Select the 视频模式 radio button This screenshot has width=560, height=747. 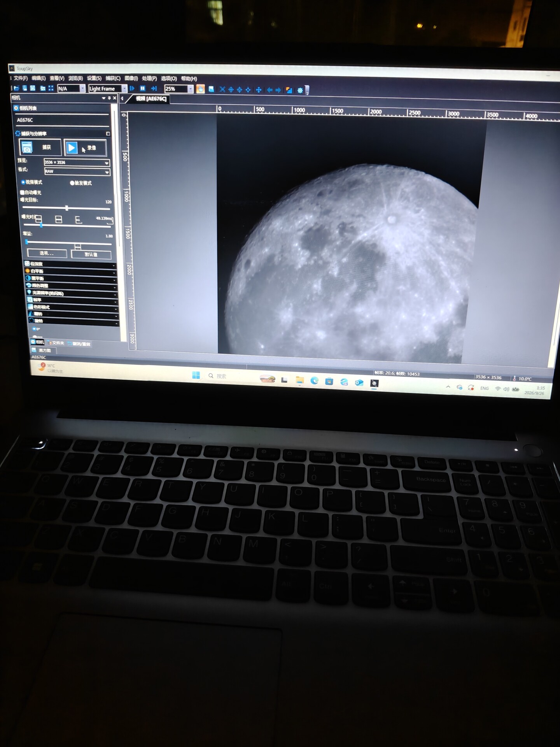point(23,182)
